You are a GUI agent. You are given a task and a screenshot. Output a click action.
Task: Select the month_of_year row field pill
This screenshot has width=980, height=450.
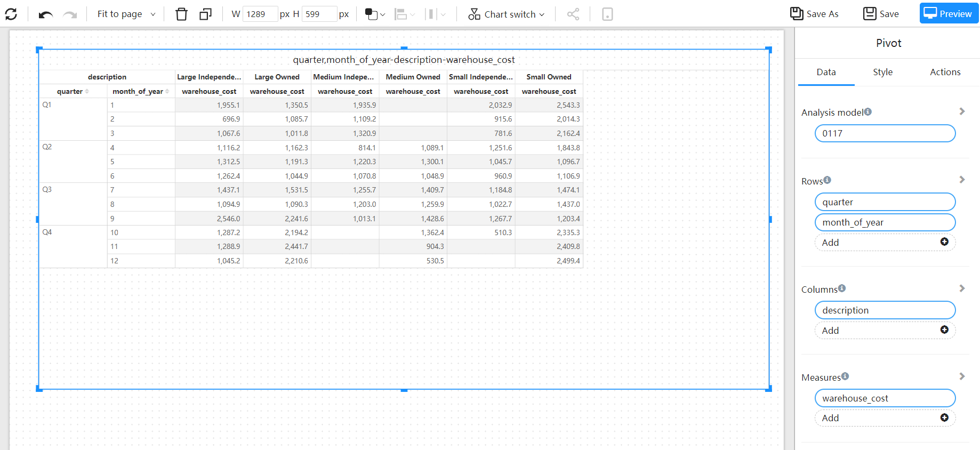pos(885,222)
